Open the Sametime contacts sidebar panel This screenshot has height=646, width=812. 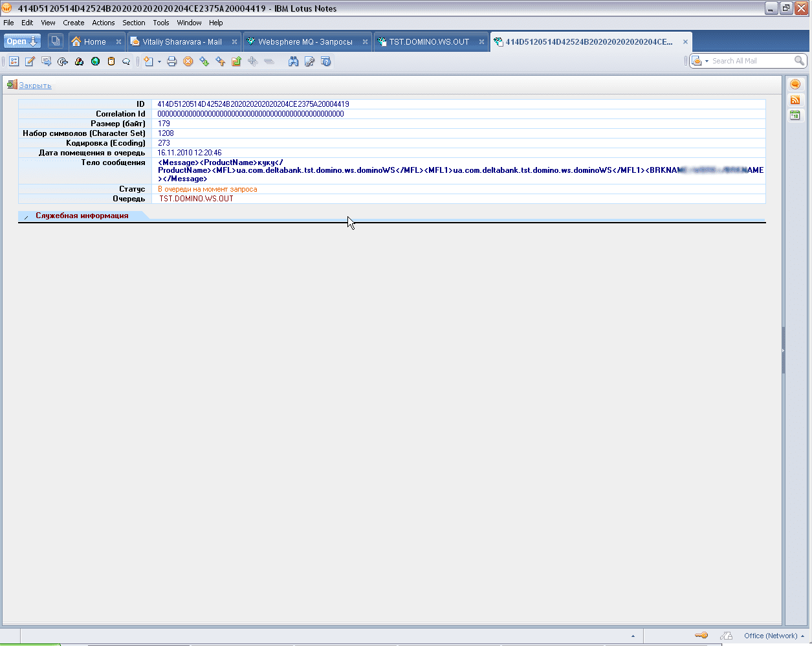795,84
